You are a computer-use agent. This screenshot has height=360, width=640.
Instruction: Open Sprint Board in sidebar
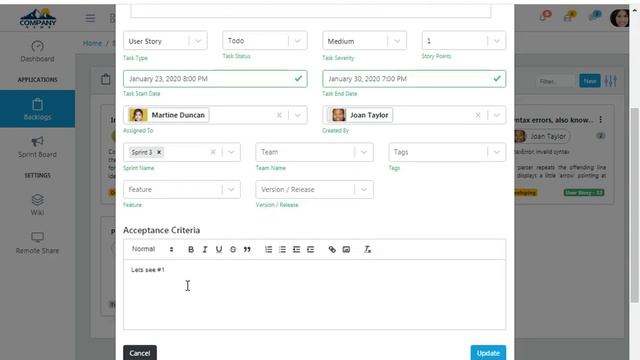pyautogui.click(x=37, y=147)
